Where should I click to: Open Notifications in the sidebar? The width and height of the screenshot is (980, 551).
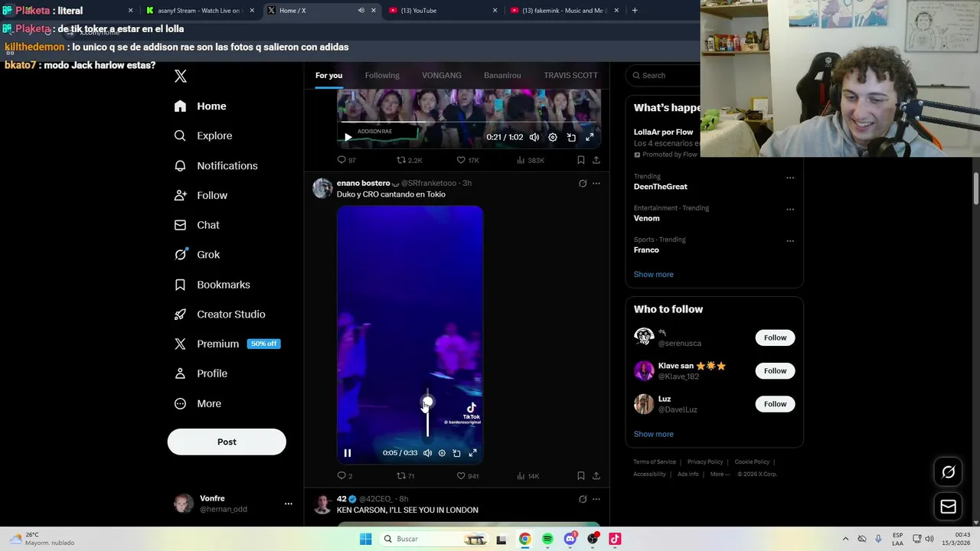[x=216, y=165]
